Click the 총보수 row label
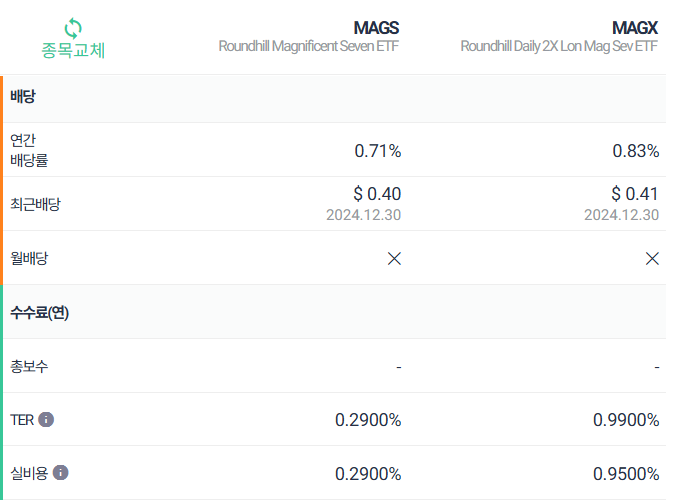Screen dimensions: 682x500 (x=29, y=366)
